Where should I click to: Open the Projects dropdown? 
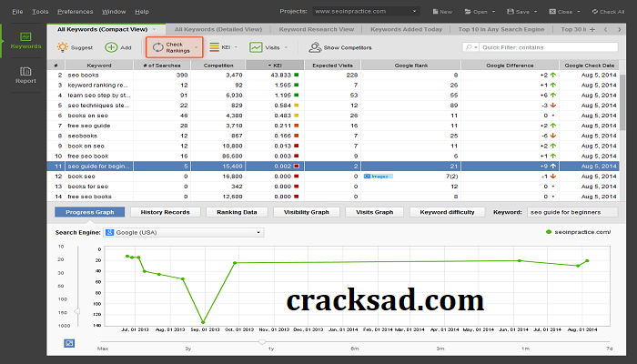367,11
